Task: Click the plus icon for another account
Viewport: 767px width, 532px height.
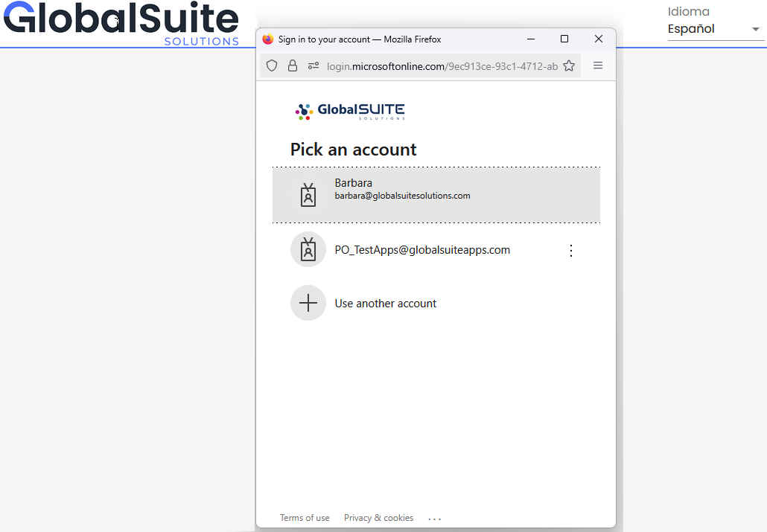Action: click(308, 303)
